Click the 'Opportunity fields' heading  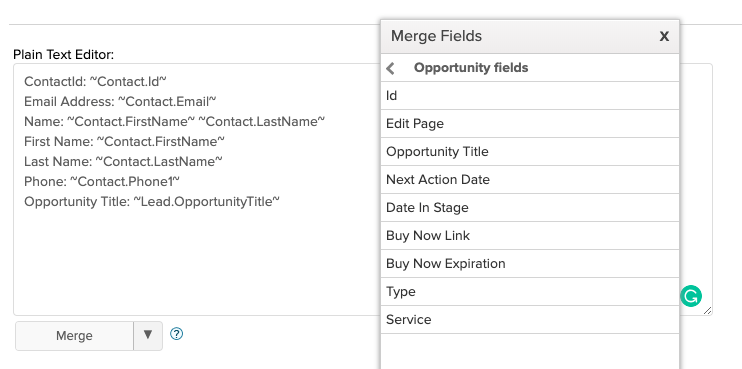coord(471,68)
